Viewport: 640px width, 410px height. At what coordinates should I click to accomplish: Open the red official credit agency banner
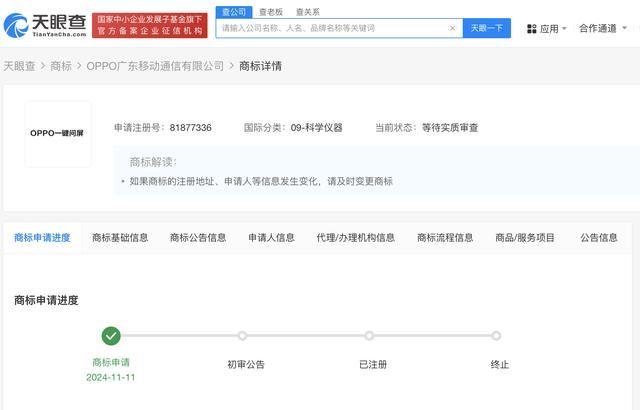(149, 25)
